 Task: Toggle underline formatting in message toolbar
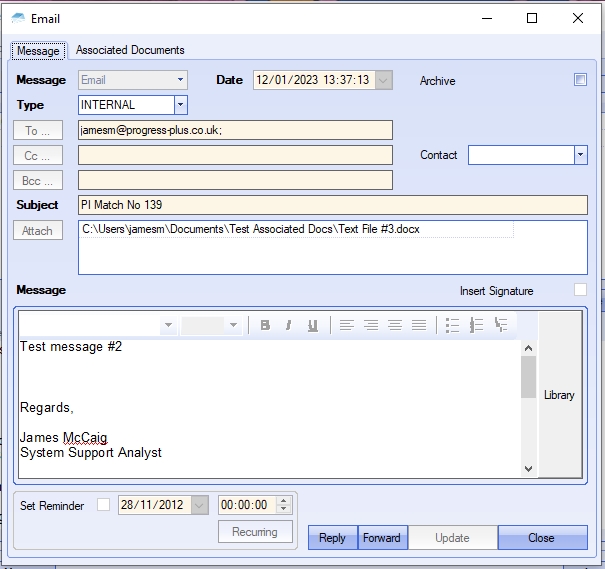(313, 325)
